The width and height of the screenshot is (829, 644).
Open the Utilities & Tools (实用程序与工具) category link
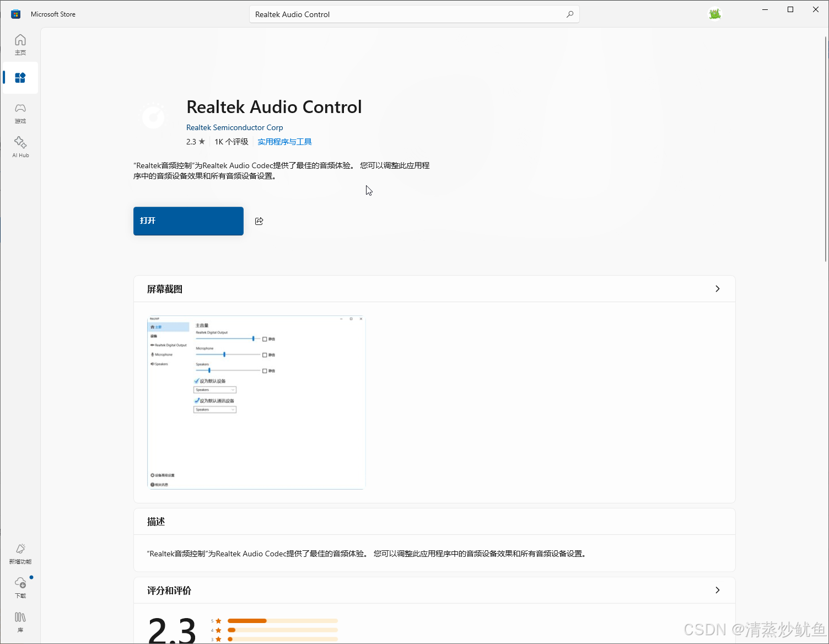(x=284, y=142)
